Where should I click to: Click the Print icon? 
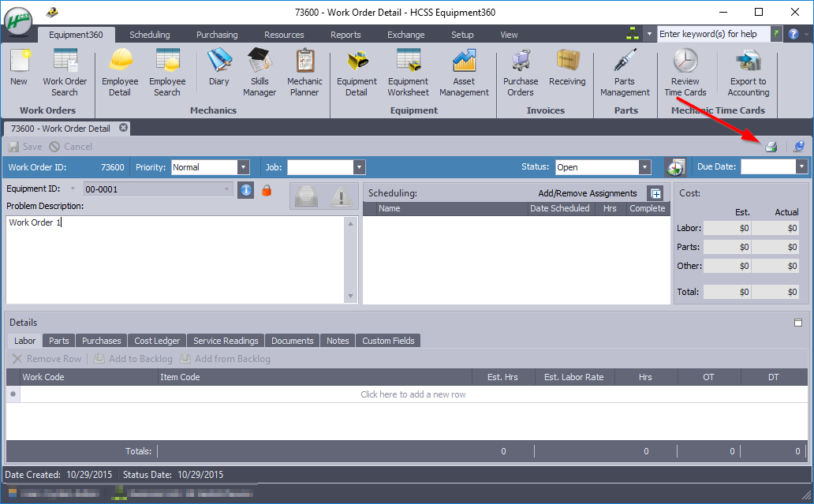(771, 147)
